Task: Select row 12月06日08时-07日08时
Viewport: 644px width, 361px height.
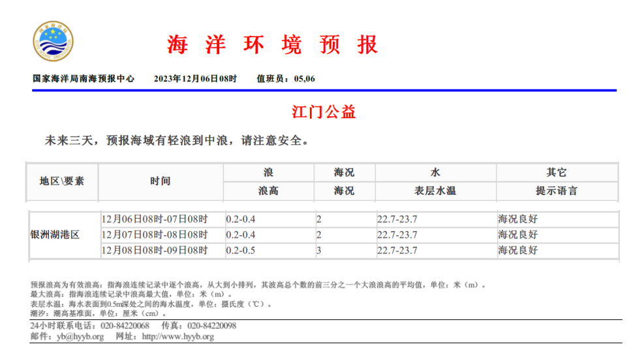Action: pos(155,219)
